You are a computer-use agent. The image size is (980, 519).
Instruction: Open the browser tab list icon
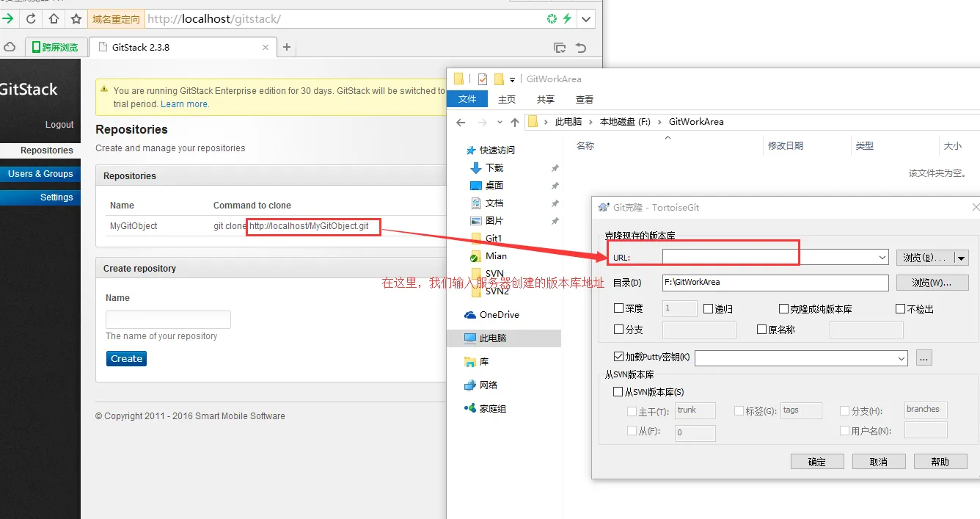[x=560, y=48]
